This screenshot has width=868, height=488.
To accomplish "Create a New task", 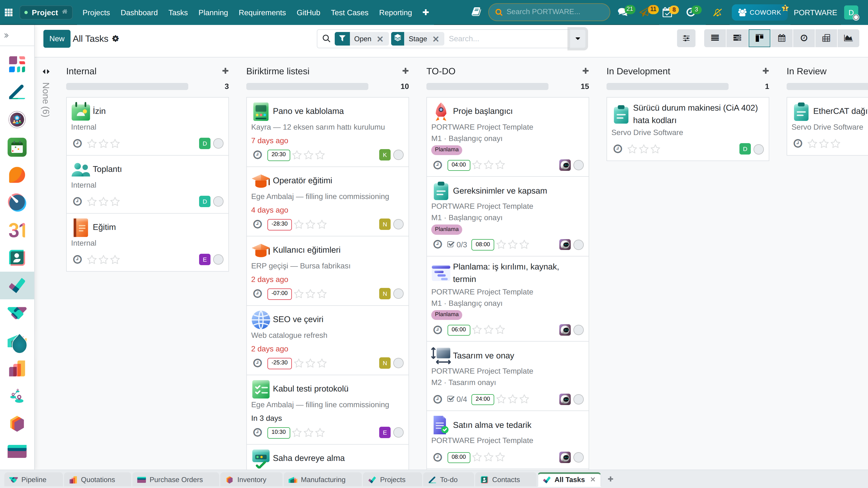I will click(x=57, y=39).
